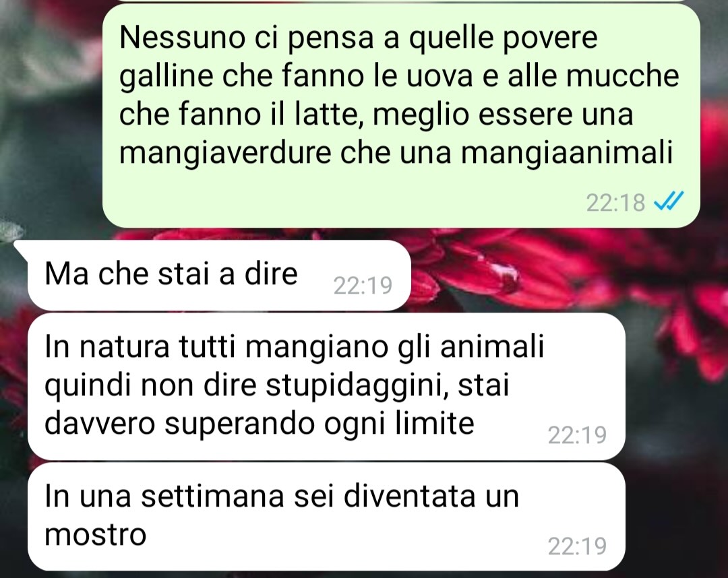
Task: Tap the 22:19 timestamp on the 'mostro' bubble
Action: [x=577, y=546]
